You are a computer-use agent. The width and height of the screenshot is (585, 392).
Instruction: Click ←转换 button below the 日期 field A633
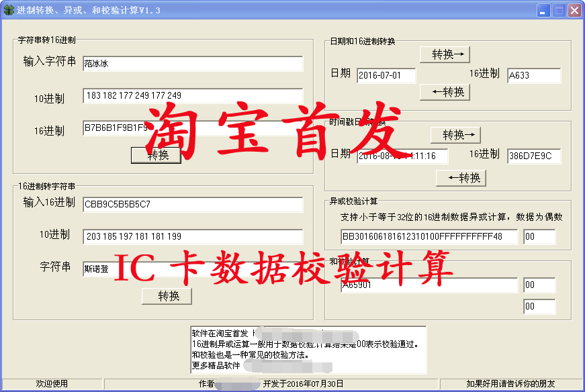[x=445, y=93]
